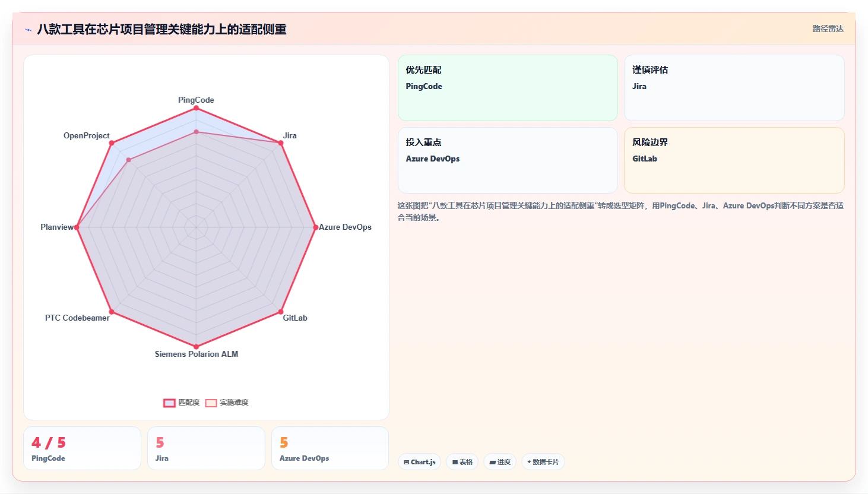The height and width of the screenshot is (494, 868).
Task: Click the pink 5 Jira stat card
Action: (206, 448)
